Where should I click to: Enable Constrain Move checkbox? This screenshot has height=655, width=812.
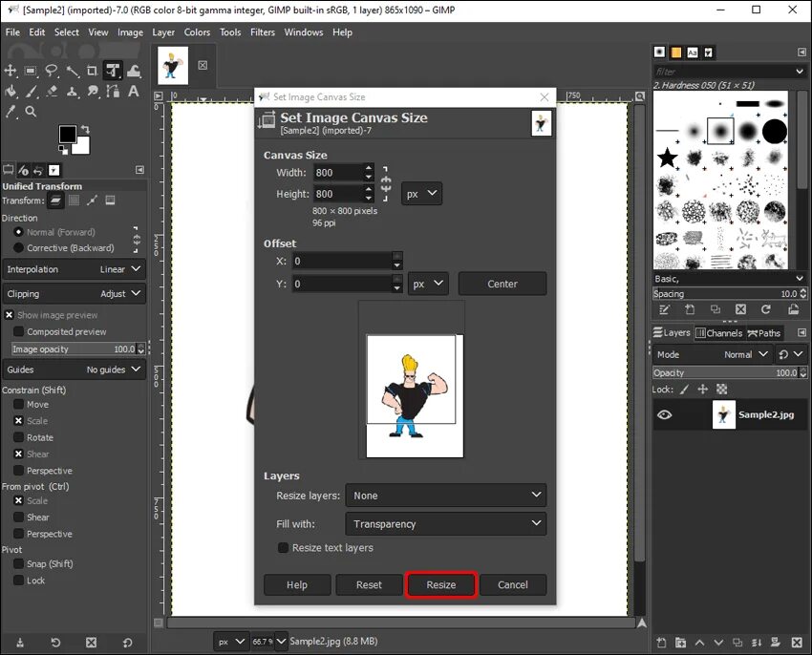point(19,405)
